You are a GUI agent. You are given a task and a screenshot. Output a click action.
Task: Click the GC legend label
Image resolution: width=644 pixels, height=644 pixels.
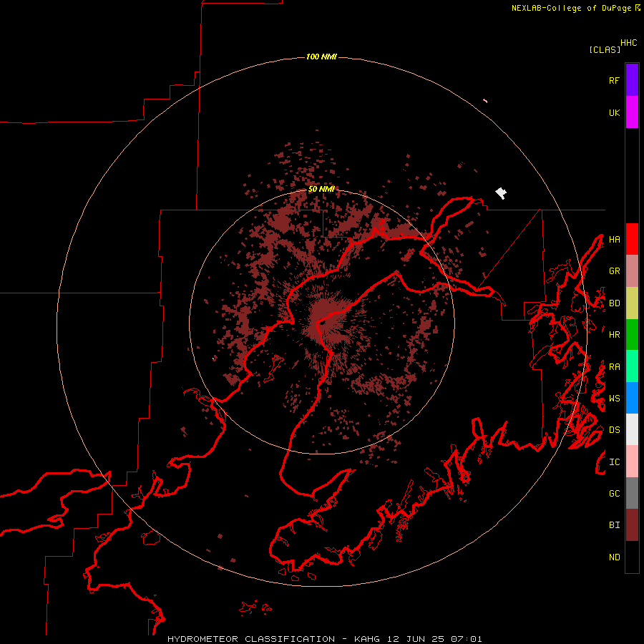[614, 494]
